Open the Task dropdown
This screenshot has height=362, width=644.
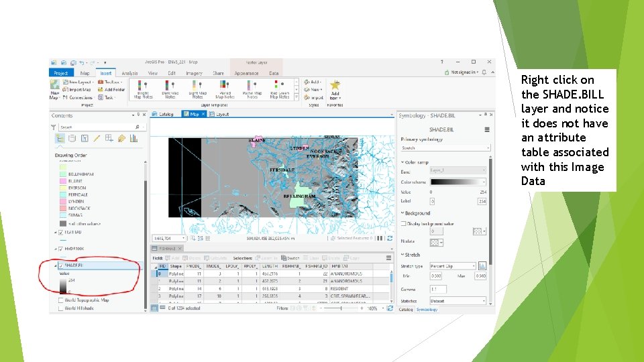[107, 97]
